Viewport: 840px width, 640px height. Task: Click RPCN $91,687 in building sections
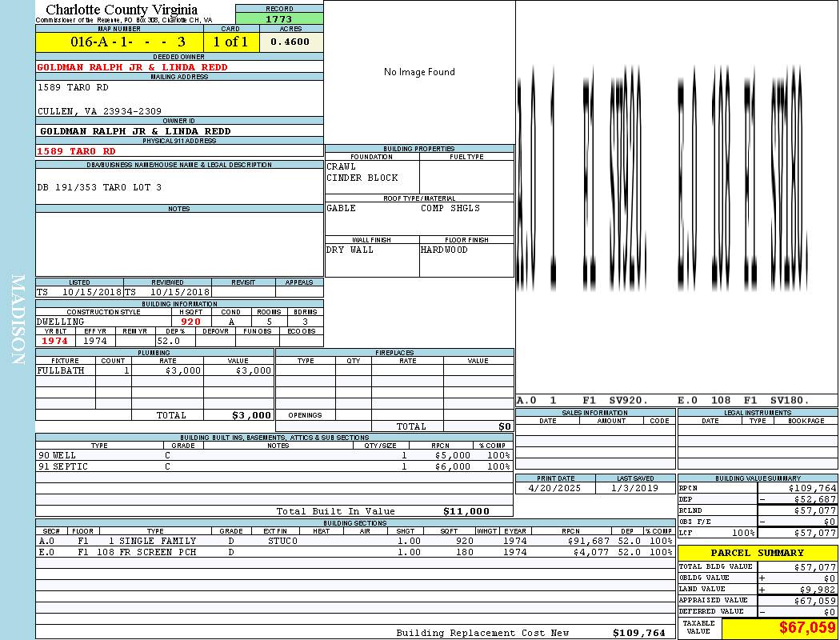click(588, 541)
